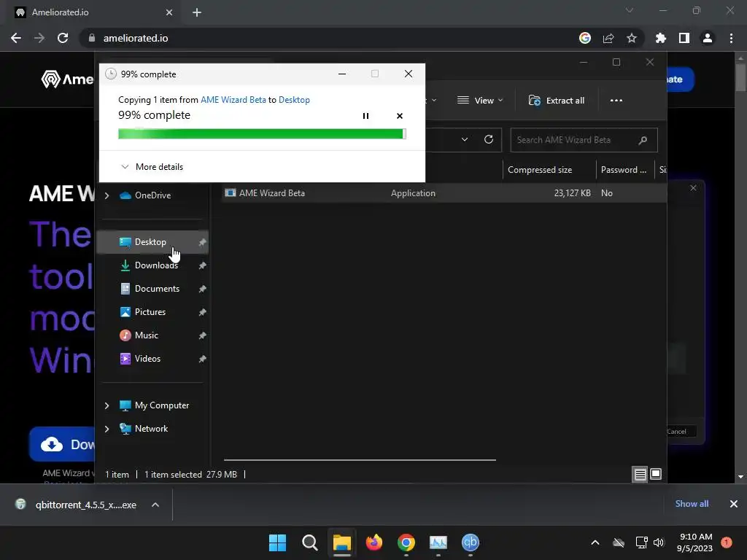Screen dimensions: 747x560
Task: Open the Desktop destination link
Action: pos(294,99)
